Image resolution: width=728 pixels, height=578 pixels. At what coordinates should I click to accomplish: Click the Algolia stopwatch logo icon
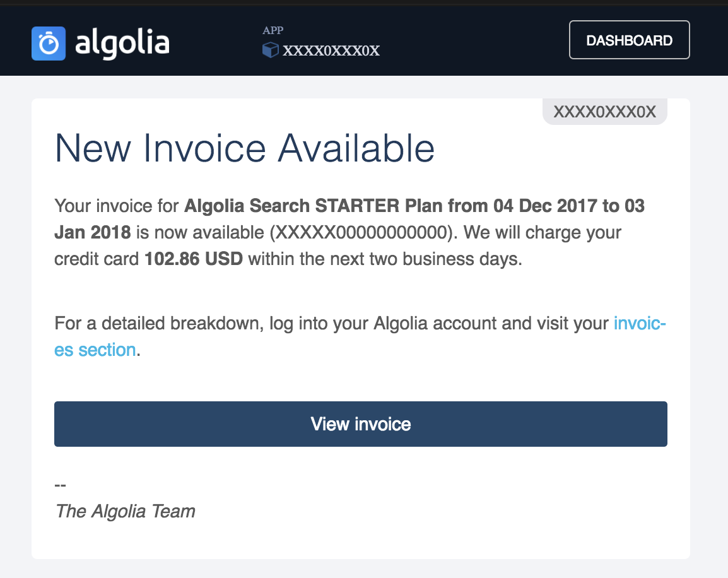click(x=49, y=44)
